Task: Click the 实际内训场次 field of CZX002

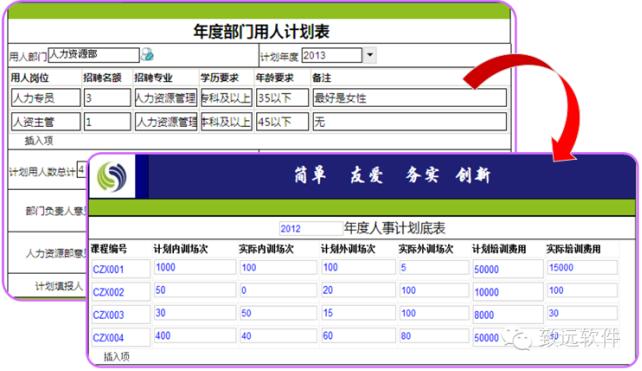Action: pos(278,290)
